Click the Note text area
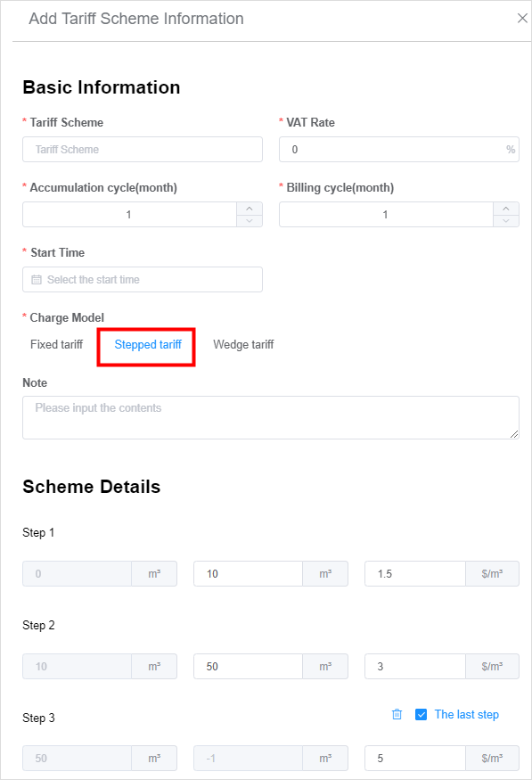The image size is (532, 780). (x=271, y=417)
